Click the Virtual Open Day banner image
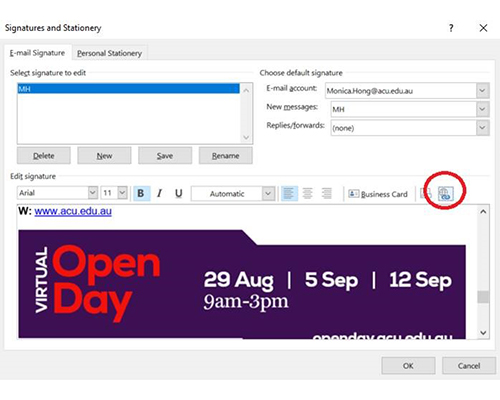500x400 pixels. (x=242, y=284)
